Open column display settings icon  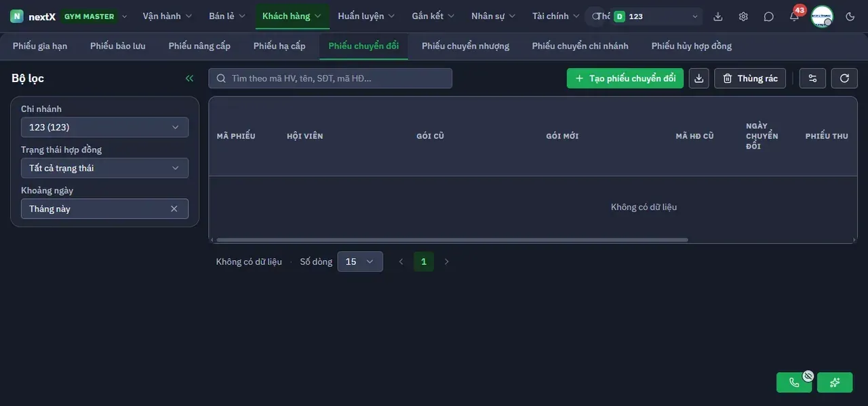[812, 78]
